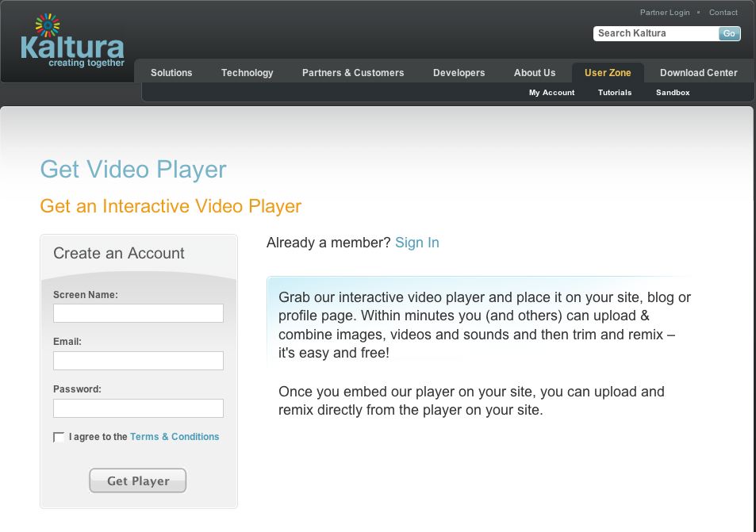
Task: Open the Technology menu
Action: coord(247,73)
